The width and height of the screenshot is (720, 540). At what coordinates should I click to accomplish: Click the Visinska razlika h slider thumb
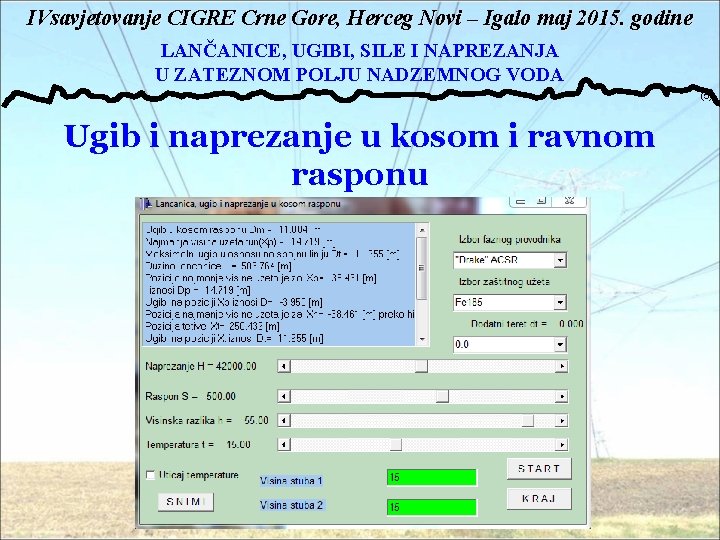pos(528,421)
